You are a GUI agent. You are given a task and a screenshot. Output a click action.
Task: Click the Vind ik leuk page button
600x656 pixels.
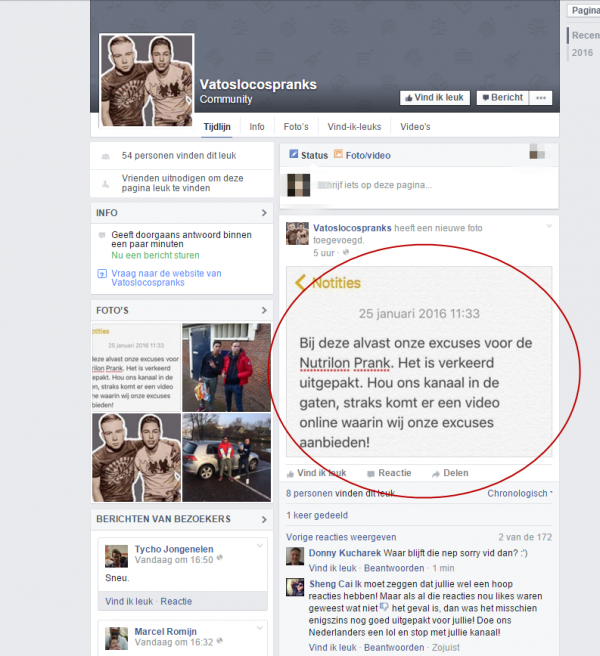point(435,98)
